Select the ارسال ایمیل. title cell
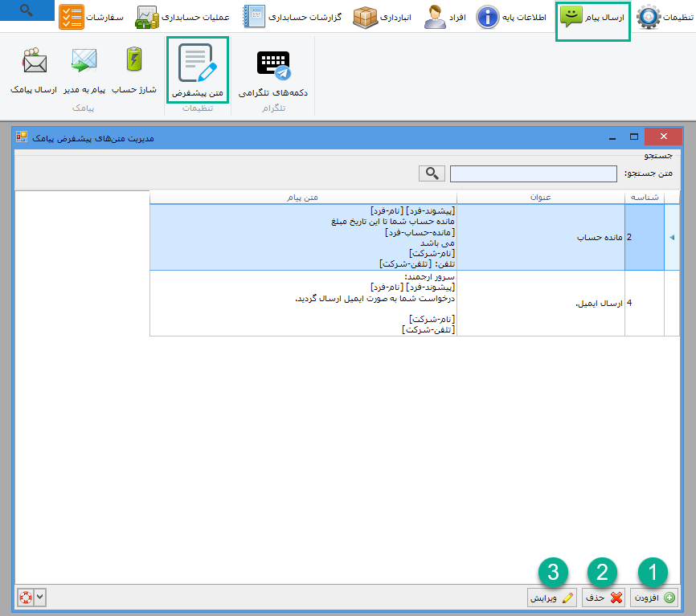Screen dimensions: 696x616 pos(541,304)
